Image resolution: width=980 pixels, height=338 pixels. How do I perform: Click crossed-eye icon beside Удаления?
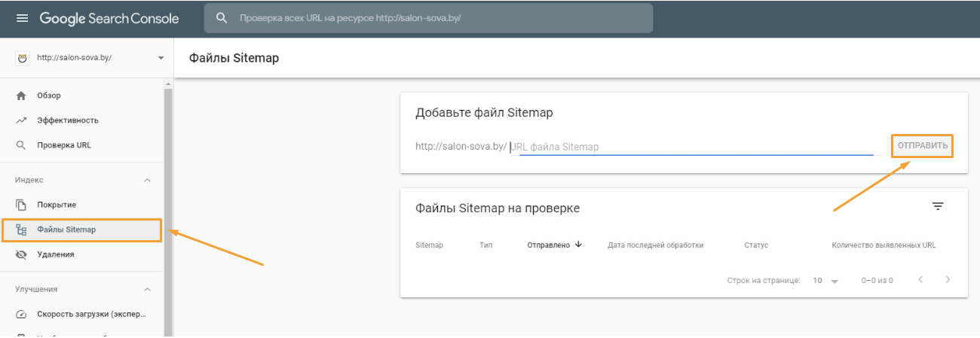21,254
